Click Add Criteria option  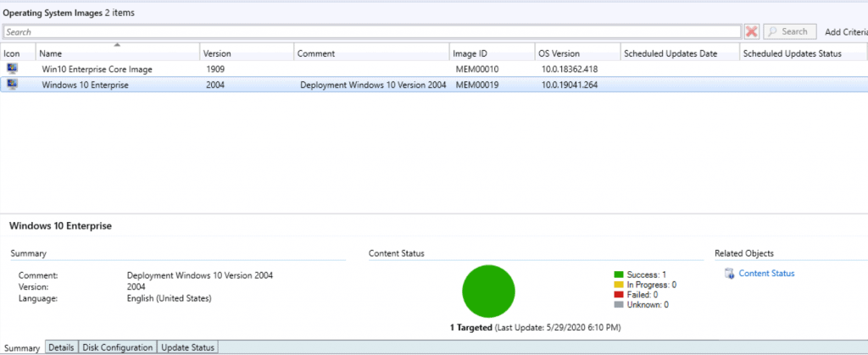coord(845,32)
